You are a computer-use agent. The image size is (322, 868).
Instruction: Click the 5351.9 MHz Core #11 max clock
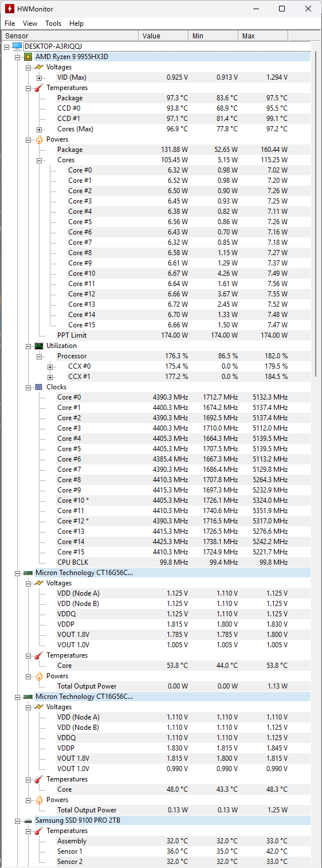pos(270,511)
